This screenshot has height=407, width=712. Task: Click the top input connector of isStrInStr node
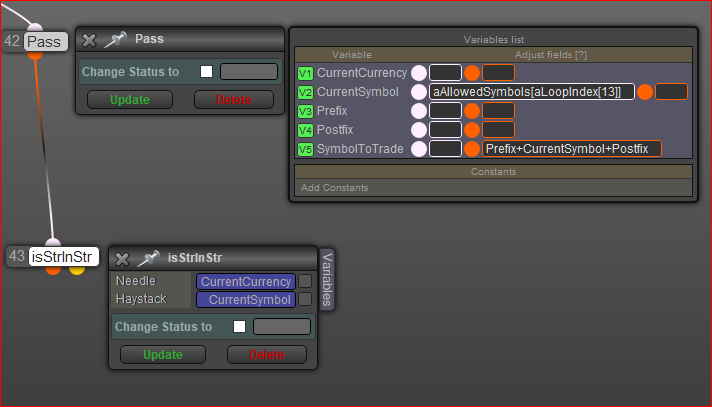tap(53, 243)
